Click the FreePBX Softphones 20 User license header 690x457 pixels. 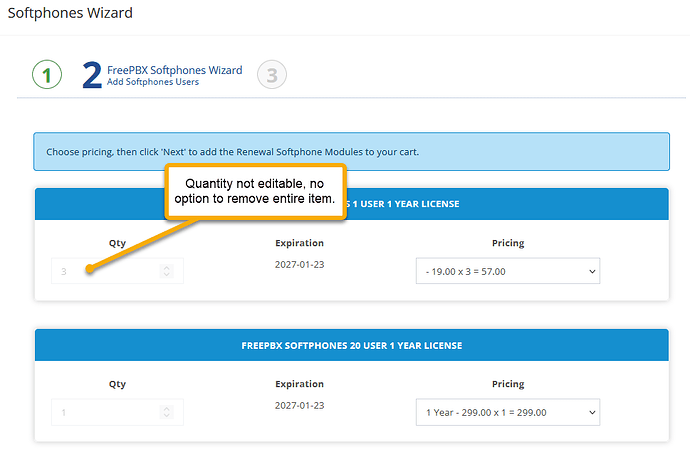351,345
